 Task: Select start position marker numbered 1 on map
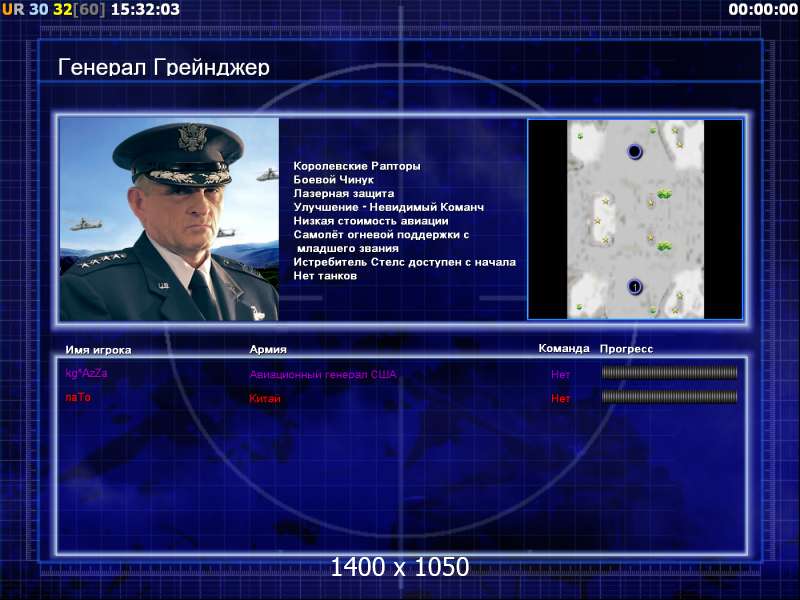point(635,287)
